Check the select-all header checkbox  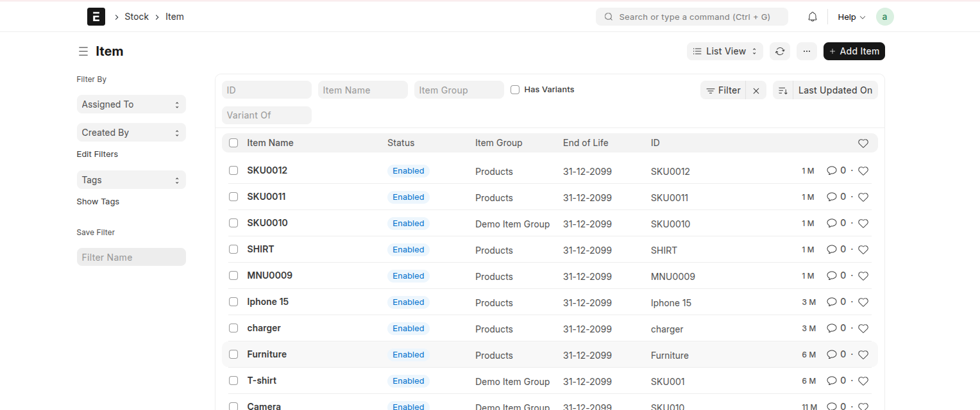233,143
